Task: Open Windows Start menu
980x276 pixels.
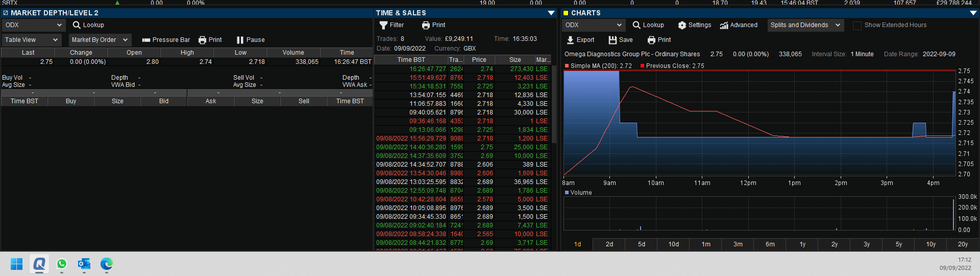Action: 17,264
